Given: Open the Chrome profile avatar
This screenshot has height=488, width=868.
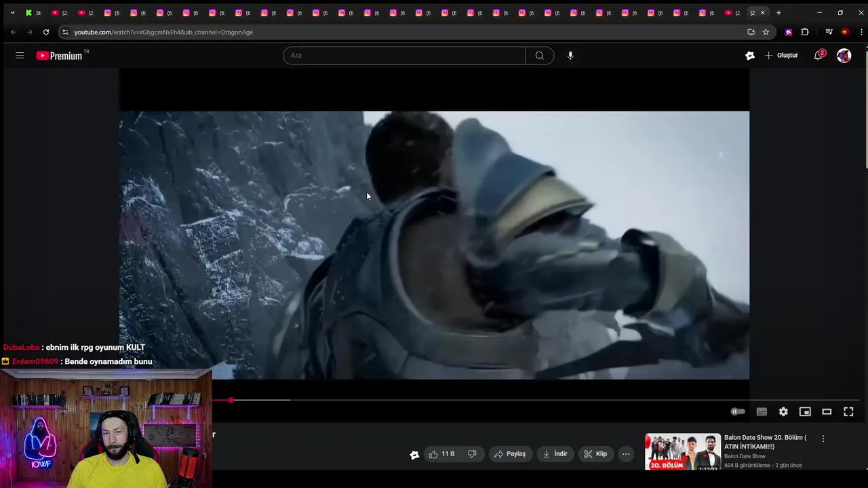Looking at the screenshot, I should [845, 32].
